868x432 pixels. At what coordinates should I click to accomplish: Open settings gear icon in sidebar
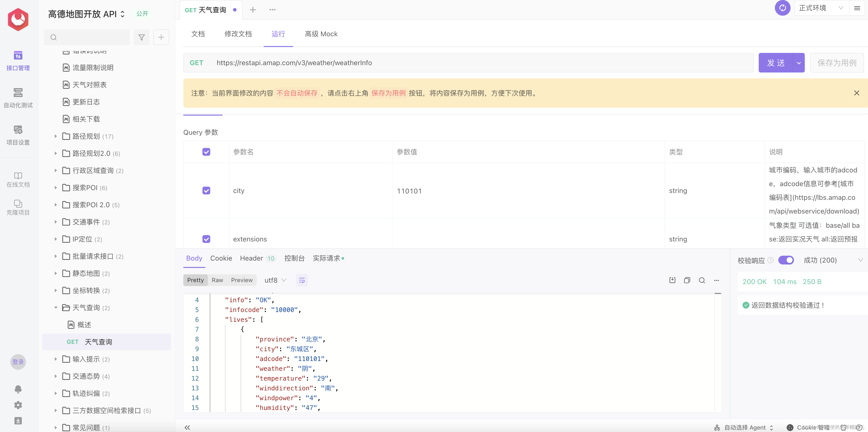[x=18, y=405]
